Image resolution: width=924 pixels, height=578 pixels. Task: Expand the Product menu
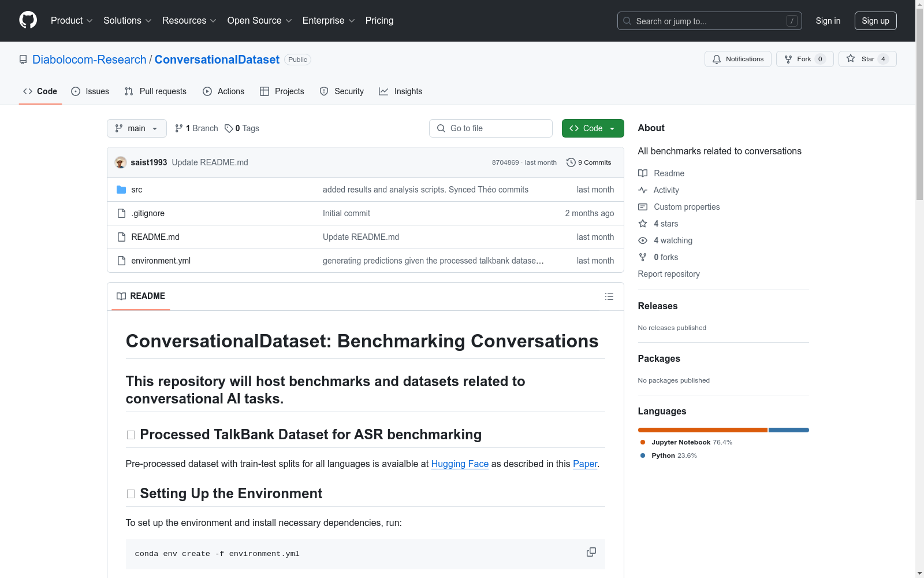pos(72,21)
